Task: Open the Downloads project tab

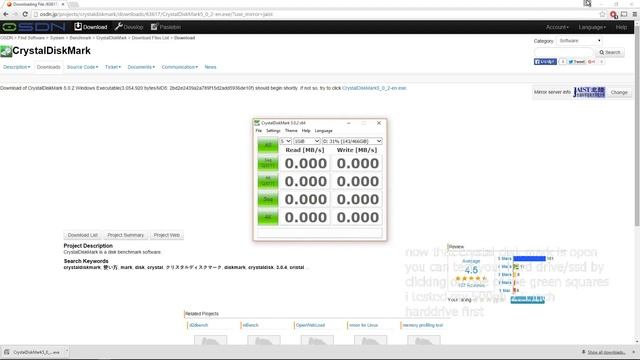Action: click(x=49, y=67)
